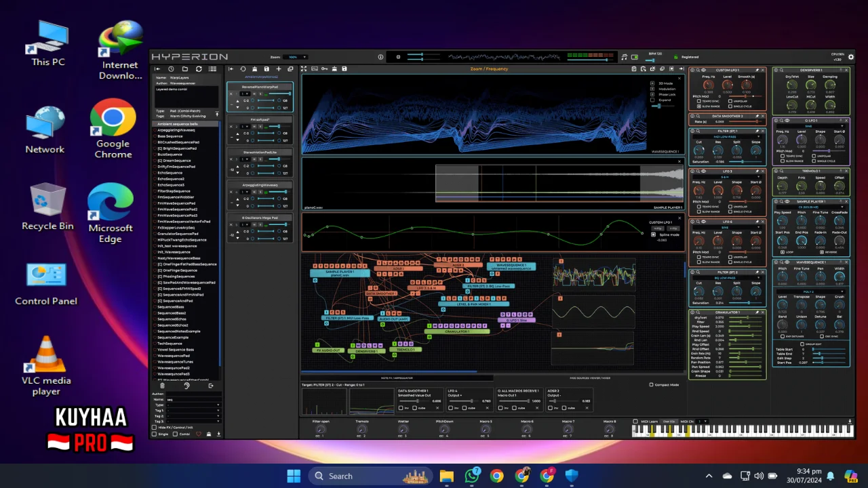Enable 3D Mode checkbox

tap(652, 83)
